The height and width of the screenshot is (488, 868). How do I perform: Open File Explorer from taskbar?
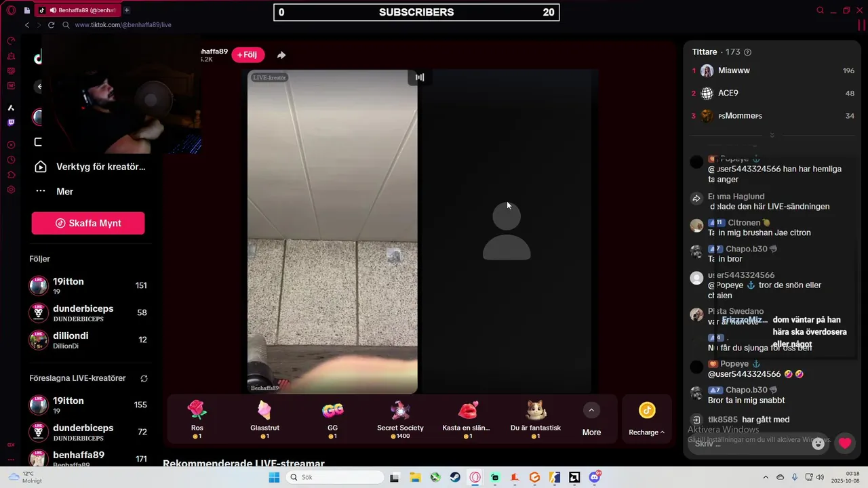tap(415, 477)
